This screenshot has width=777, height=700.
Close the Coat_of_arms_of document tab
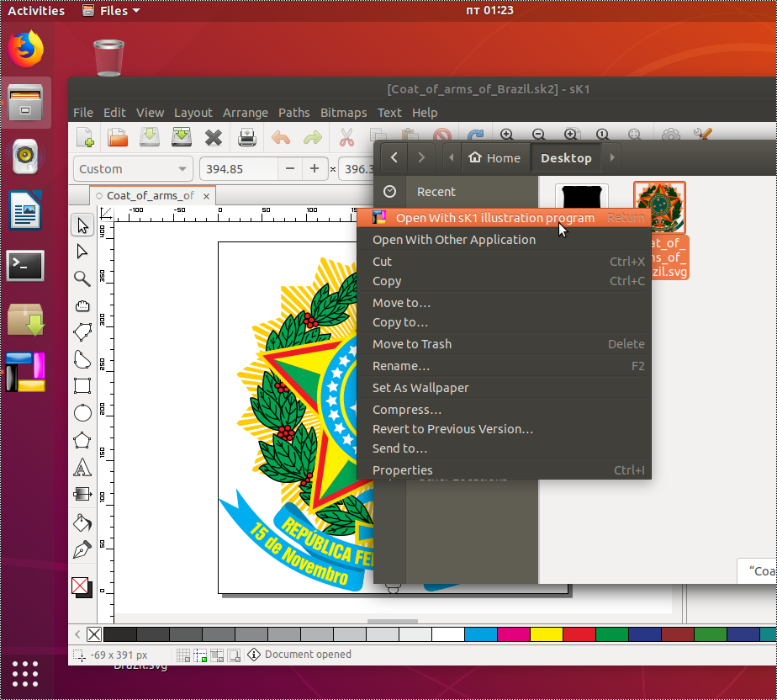206,196
